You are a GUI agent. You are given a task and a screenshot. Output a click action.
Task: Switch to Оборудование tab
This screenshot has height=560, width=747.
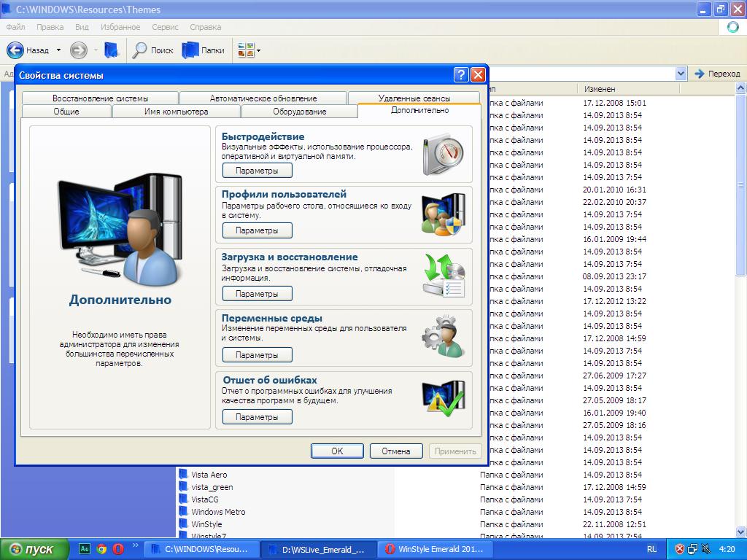pyautogui.click(x=299, y=112)
